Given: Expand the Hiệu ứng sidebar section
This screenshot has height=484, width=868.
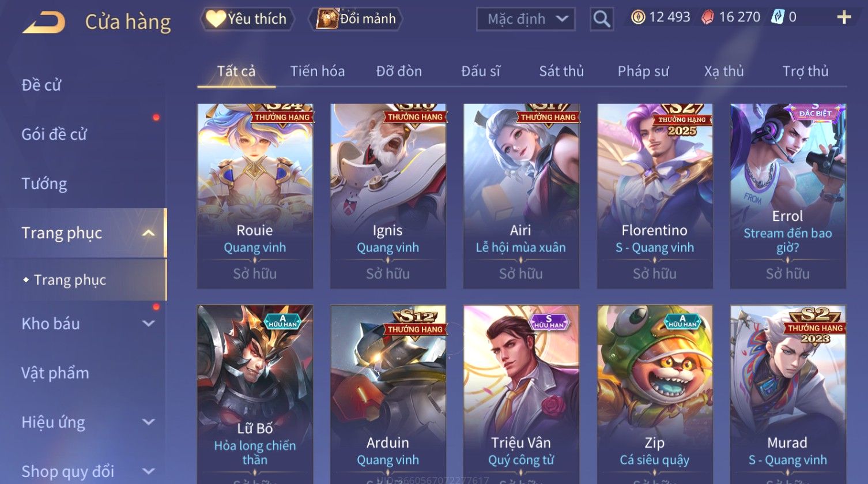Looking at the screenshot, I should (149, 422).
